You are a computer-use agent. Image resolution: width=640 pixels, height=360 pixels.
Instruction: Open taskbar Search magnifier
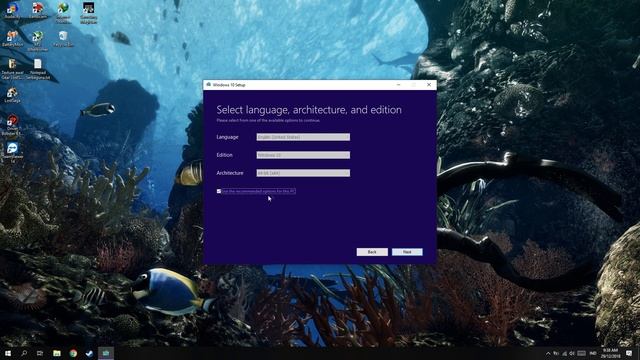point(24,353)
